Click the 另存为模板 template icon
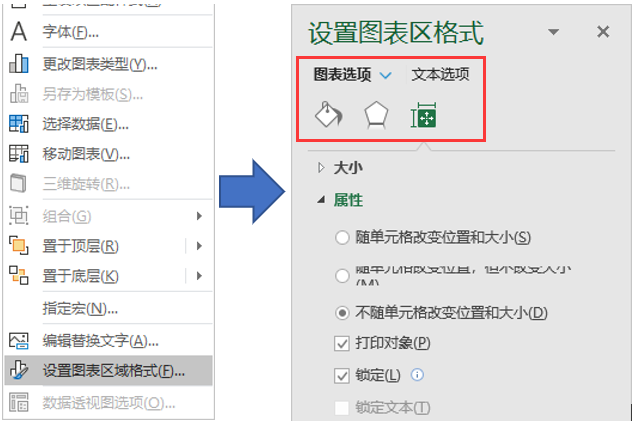The image size is (632, 423). coord(19,94)
